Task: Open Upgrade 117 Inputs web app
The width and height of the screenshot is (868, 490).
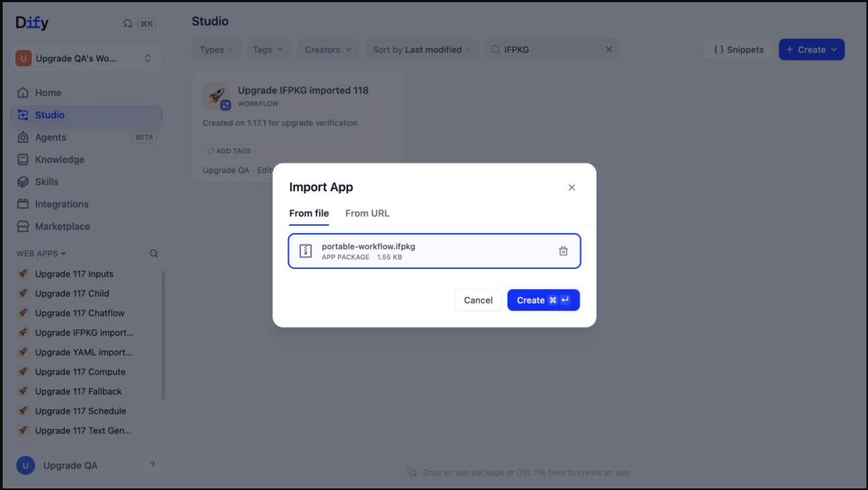Action: pos(86,274)
